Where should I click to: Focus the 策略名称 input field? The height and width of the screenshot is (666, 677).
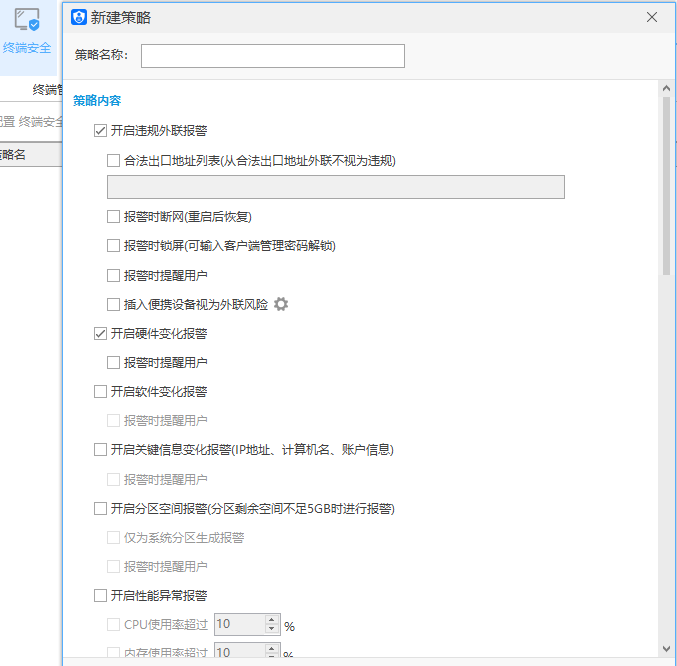(273, 56)
